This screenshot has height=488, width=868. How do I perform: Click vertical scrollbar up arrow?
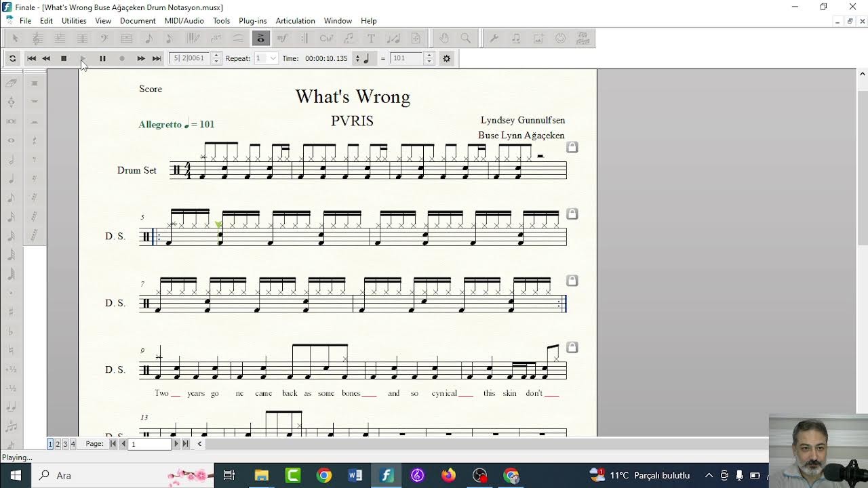[862, 73]
